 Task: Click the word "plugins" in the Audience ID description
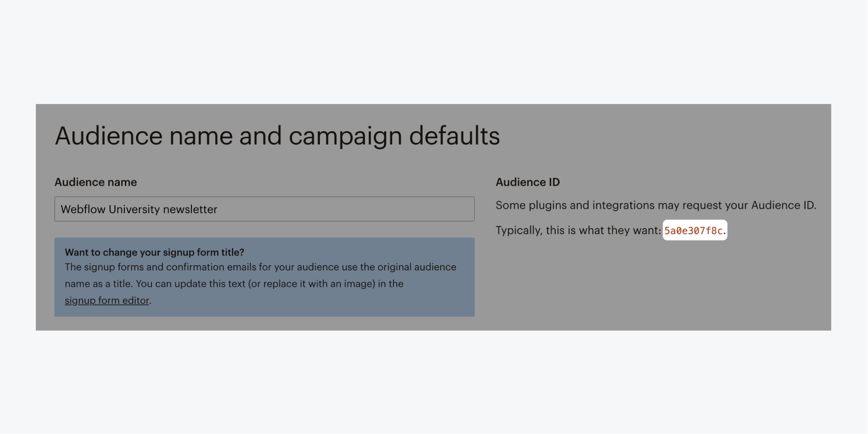pos(546,205)
